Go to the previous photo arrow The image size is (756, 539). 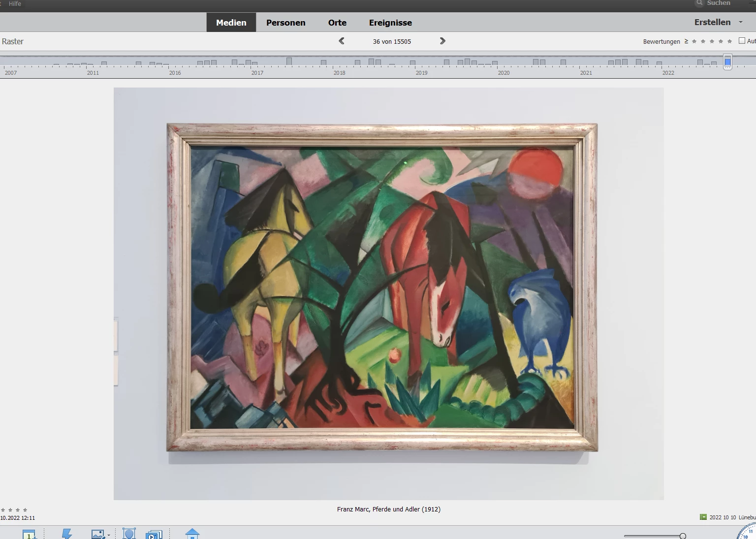342,41
